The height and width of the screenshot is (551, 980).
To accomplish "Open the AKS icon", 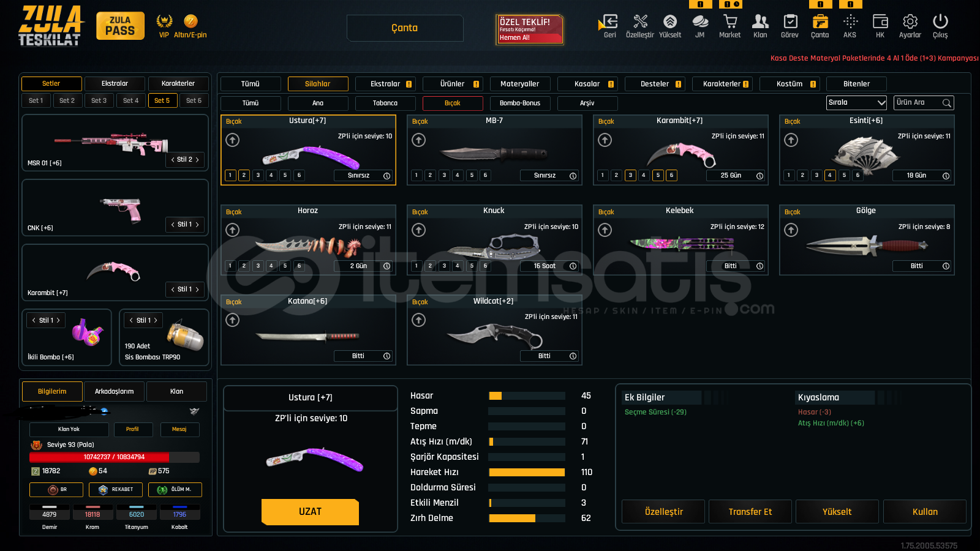I will 850,22.
